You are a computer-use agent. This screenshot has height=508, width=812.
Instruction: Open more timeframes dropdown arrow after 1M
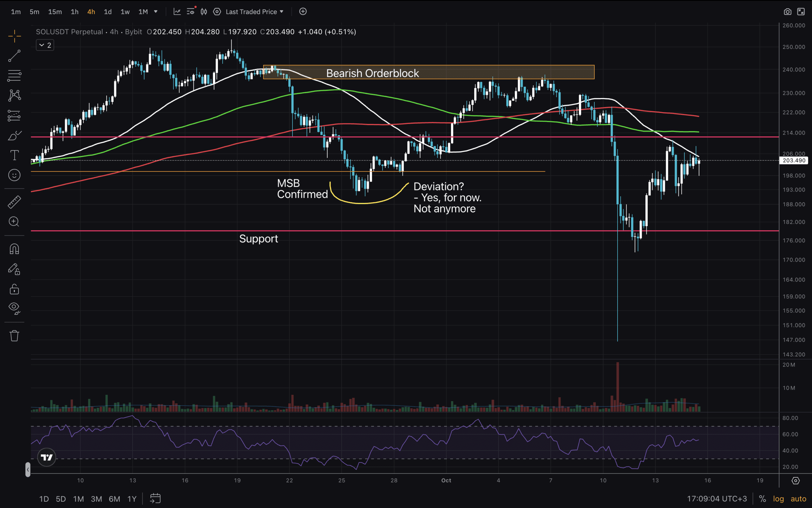point(156,12)
